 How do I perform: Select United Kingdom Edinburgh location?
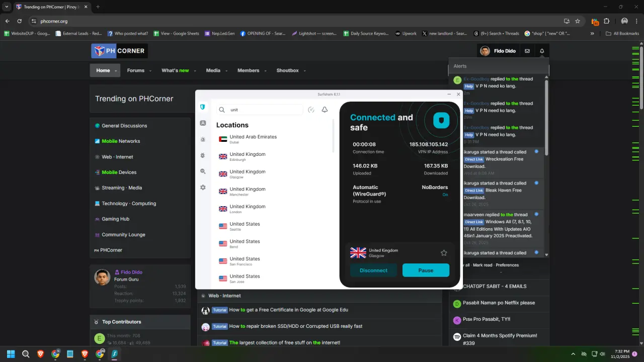click(x=274, y=156)
